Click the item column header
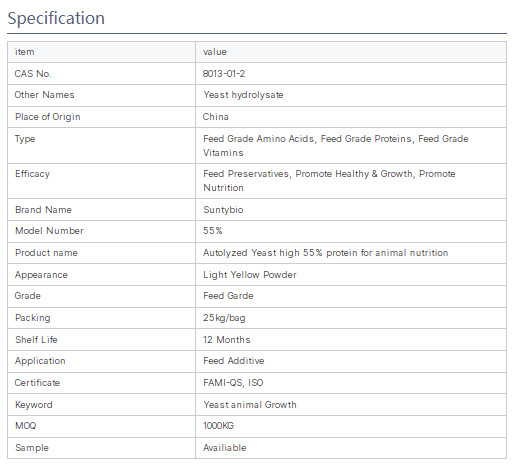517x469 pixels. [x=25, y=52]
